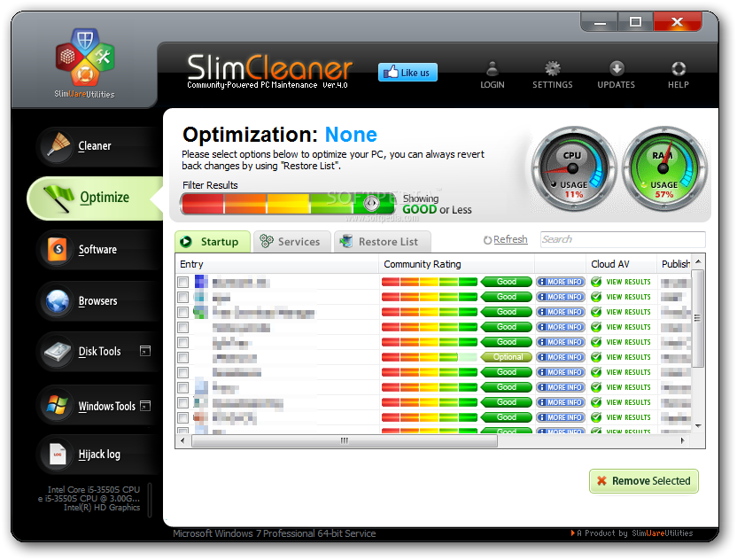Sort by the Entry column header
Viewport: 737px width, 560px height.
click(277, 264)
